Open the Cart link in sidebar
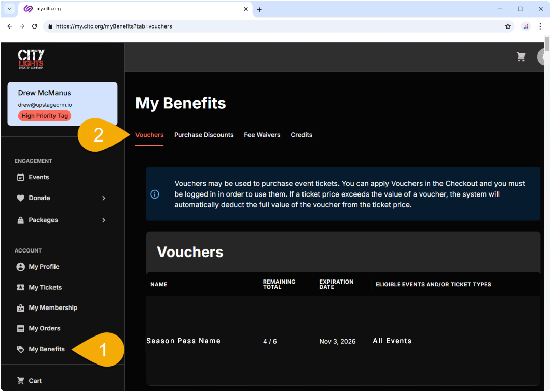This screenshot has width=551, height=392. 35,381
